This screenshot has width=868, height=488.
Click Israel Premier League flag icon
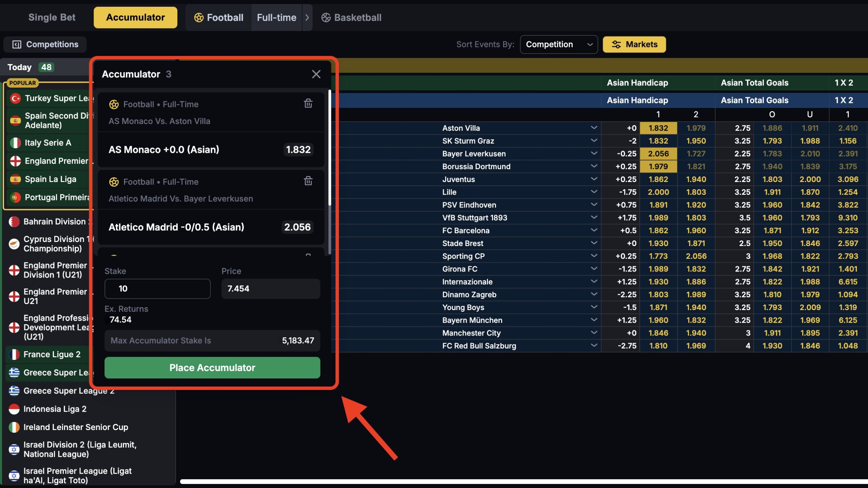tap(14, 476)
